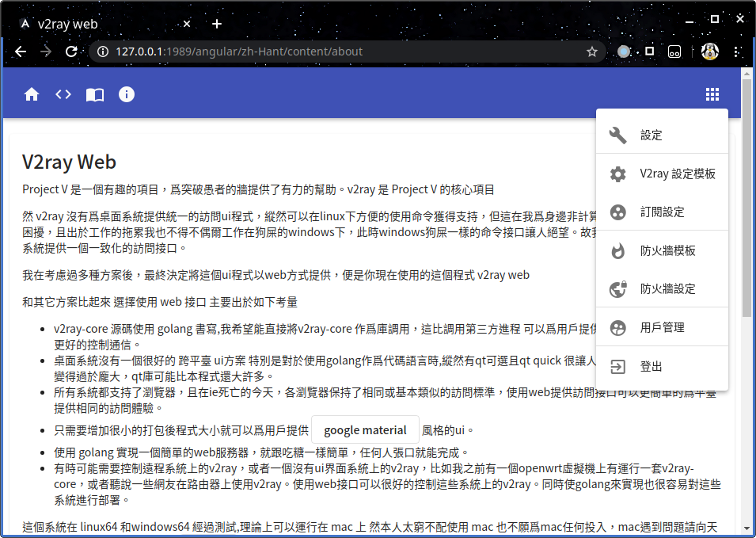The height and width of the screenshot is (538, 756).
Task: Click the wrench icon beside 設定
Action: [617, 135]
